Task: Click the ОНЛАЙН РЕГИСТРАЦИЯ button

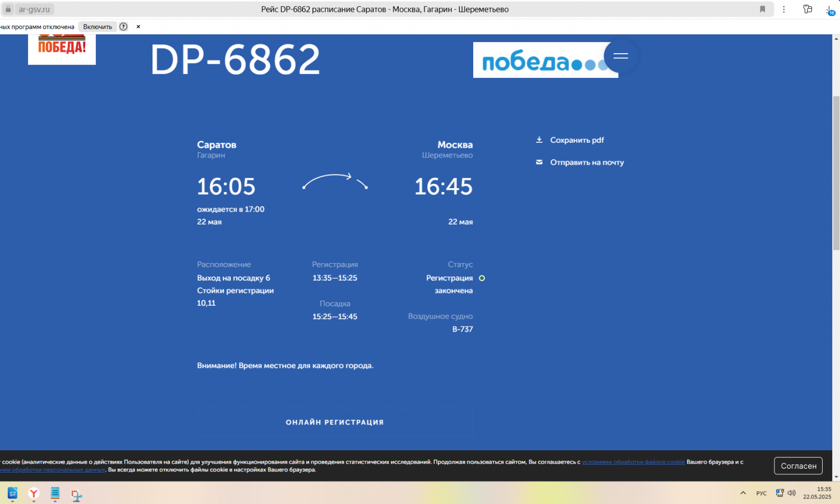Action: point(335,422)
